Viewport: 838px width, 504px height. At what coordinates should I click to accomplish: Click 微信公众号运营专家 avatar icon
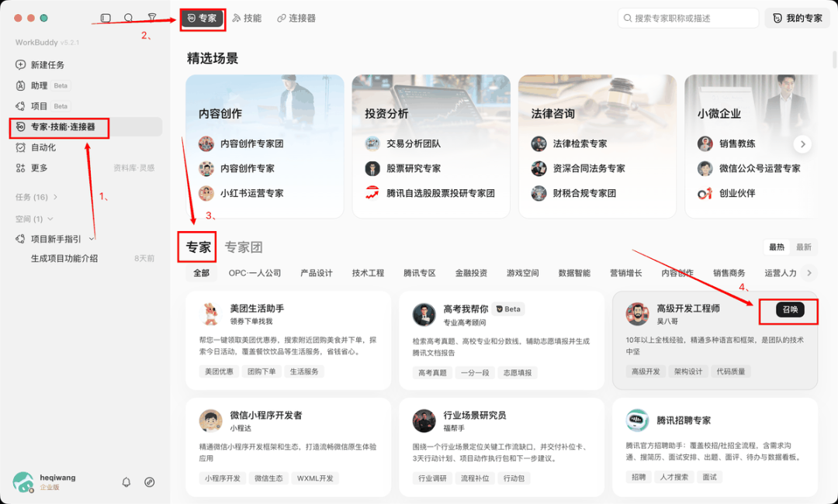pyautogui.click(x=705, y=168)
